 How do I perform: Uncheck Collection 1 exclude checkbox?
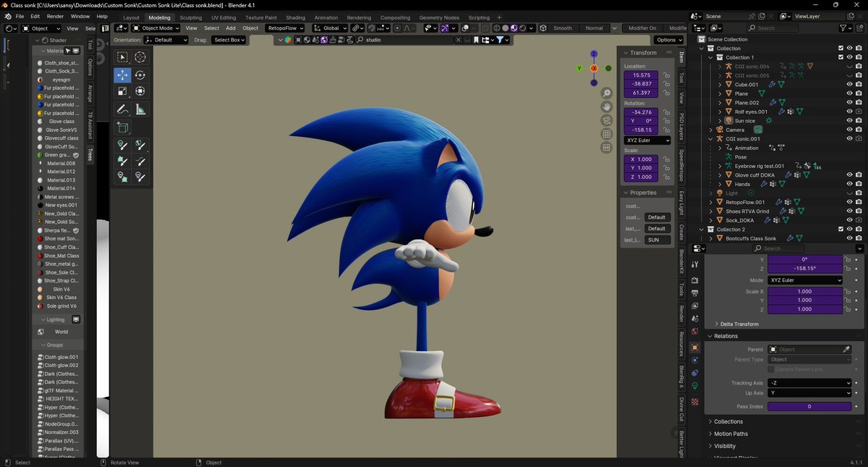tap(841, 57)
